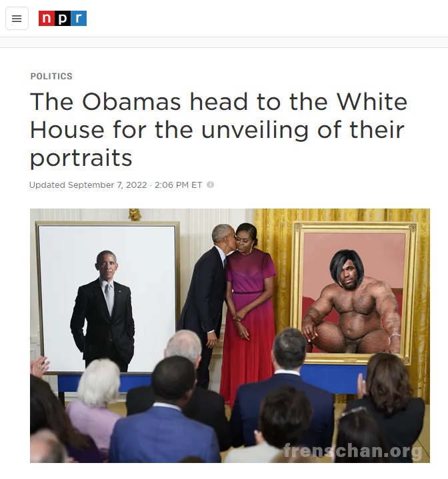448x479 pixels.
Task: Open the POLITICS section link
Action: coord(51,76)
